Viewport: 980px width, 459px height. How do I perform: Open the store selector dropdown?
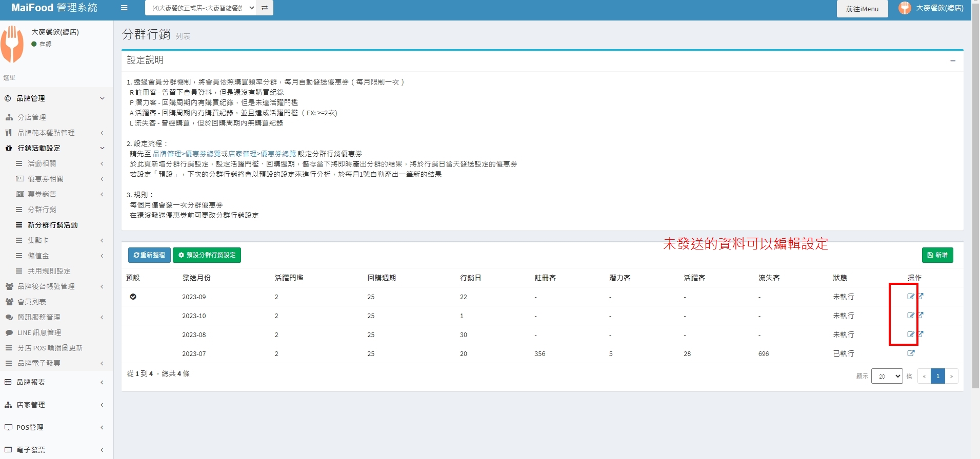(x=201, y=8)
